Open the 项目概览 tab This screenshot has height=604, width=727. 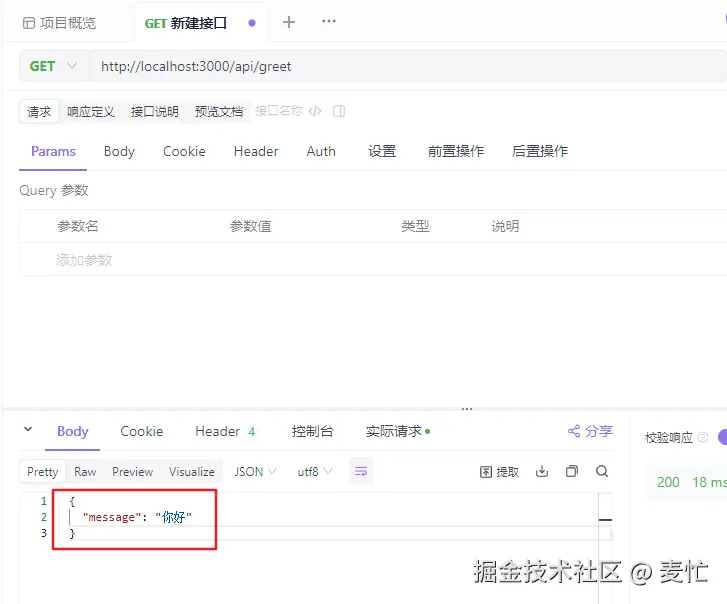point(59,23)
